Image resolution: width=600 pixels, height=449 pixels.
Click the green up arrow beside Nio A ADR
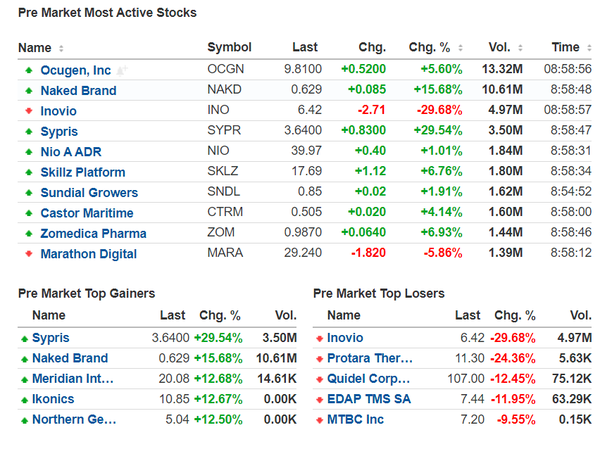pyautogui.click(x=27, y=152)
